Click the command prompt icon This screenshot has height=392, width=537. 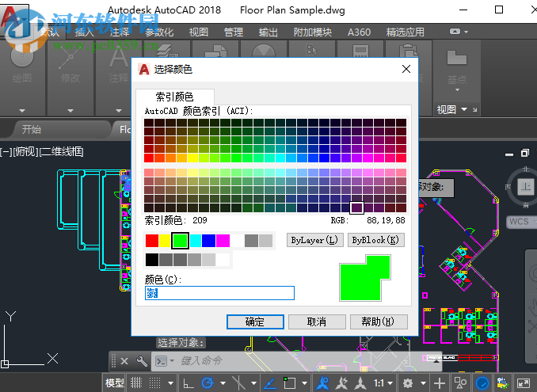pyautogui.click(x=161, y=361)
